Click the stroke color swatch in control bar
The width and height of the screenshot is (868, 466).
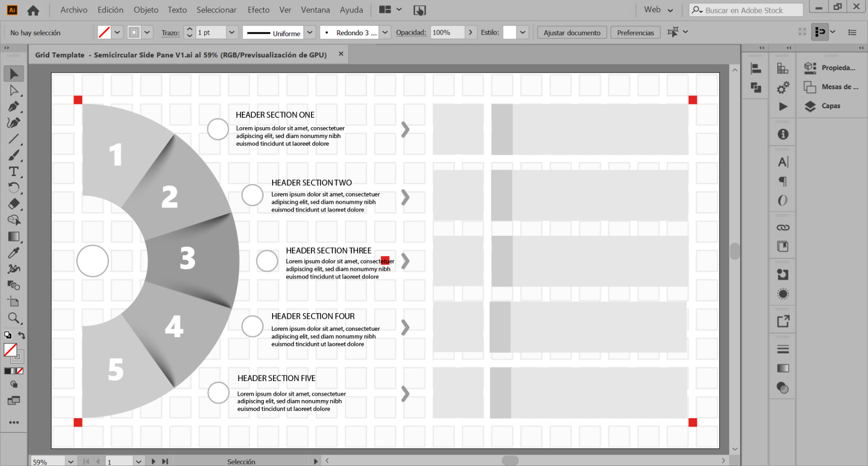click(134, 33)
